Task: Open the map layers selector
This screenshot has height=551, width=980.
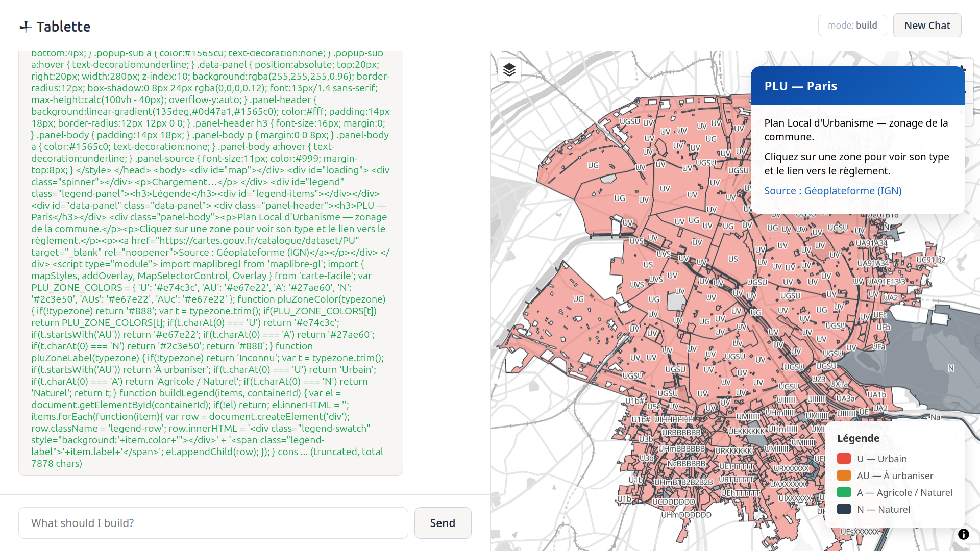Action: pyautogui.click(x=509, y=70)
